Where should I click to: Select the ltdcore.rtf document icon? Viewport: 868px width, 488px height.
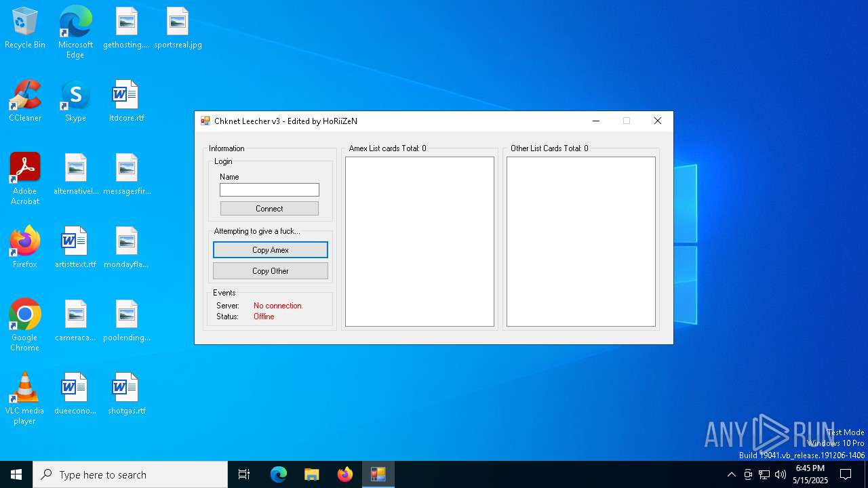coord(126,102)
